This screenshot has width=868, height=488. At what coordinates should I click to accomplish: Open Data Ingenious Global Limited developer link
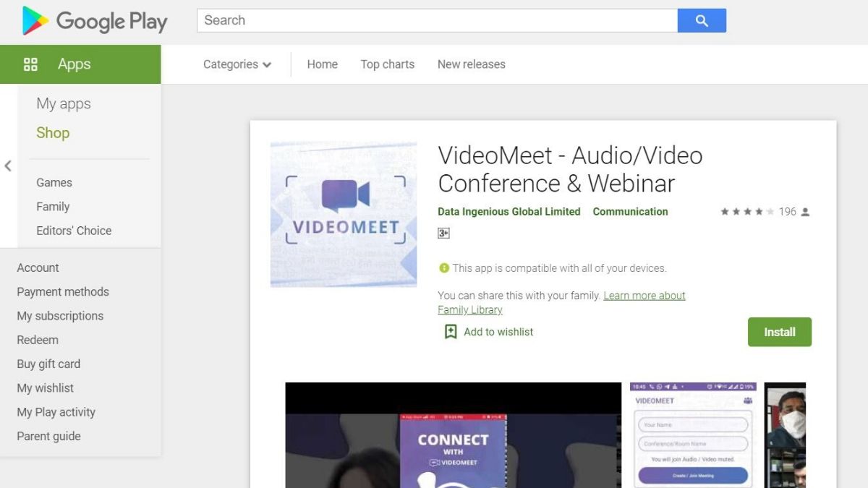pos(509,212)
